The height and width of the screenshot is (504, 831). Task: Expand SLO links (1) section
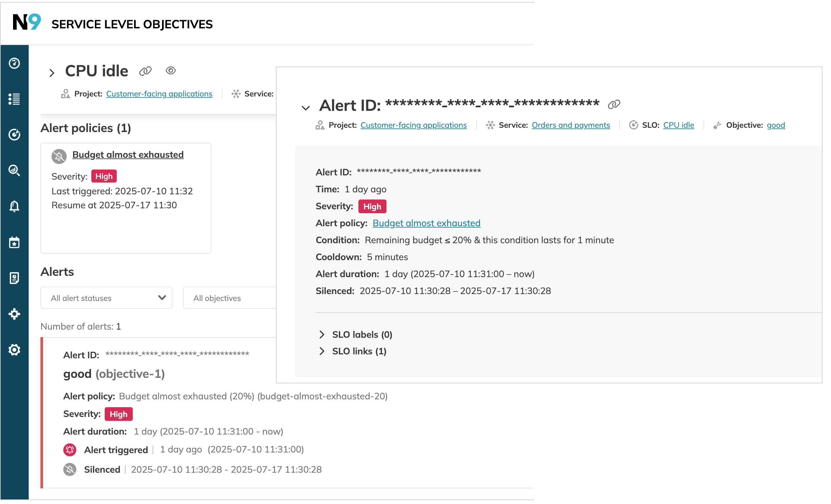353,351
